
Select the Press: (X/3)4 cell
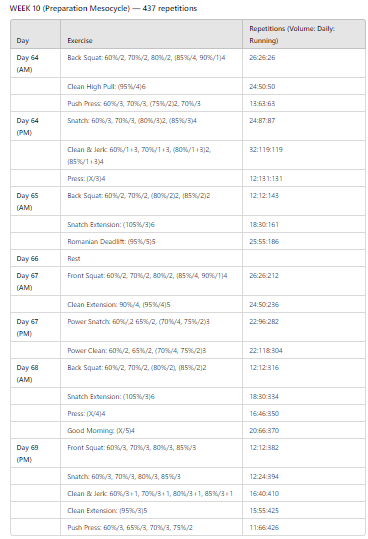(x=152, y=178)
